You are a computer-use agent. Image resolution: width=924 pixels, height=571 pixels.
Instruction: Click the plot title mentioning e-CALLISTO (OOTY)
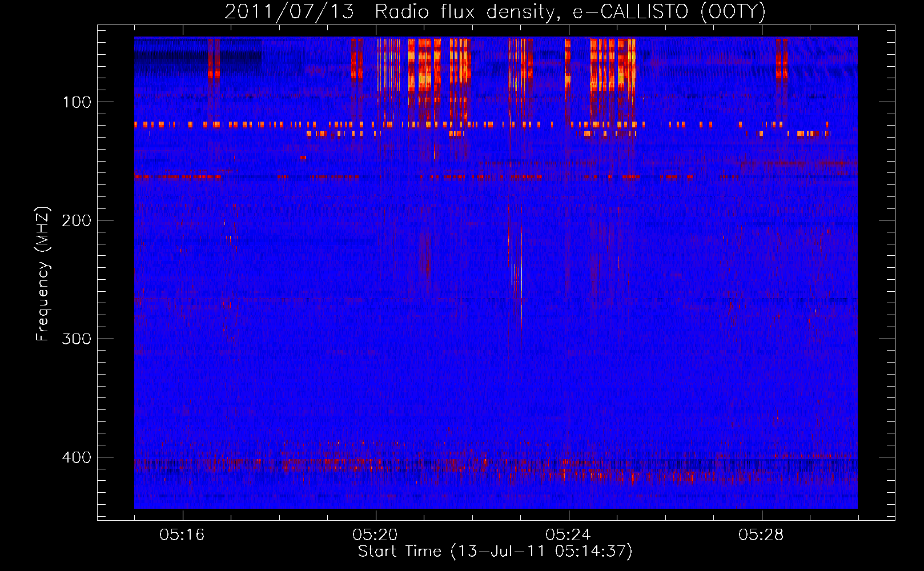pos(495,12)
